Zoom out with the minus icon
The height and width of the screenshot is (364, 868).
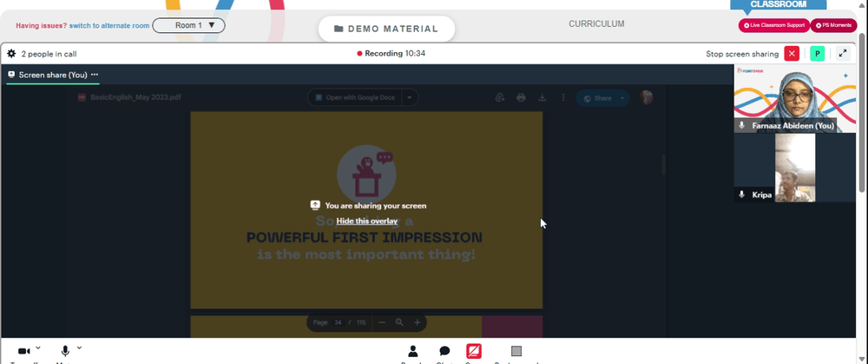pos(382,322)
